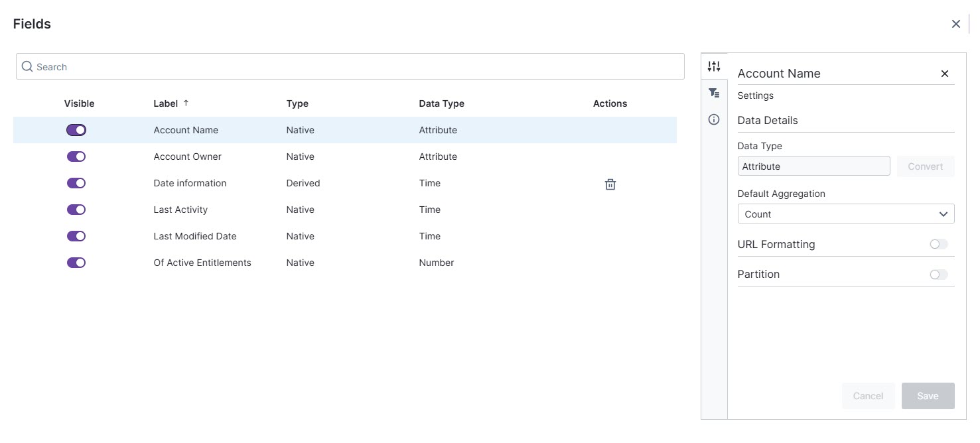Open the Default Aggregation dropdown
980x443 pixels.
(x=845, y=214)
